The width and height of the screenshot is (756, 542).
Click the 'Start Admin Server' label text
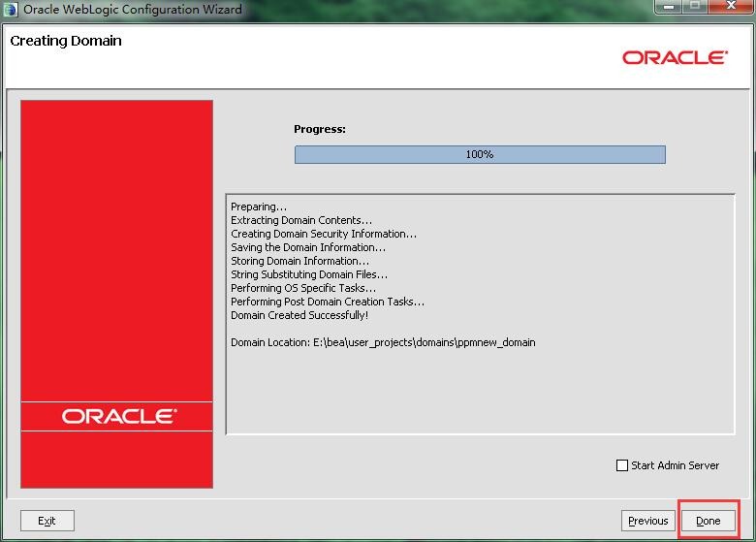[x=675, y=465]
